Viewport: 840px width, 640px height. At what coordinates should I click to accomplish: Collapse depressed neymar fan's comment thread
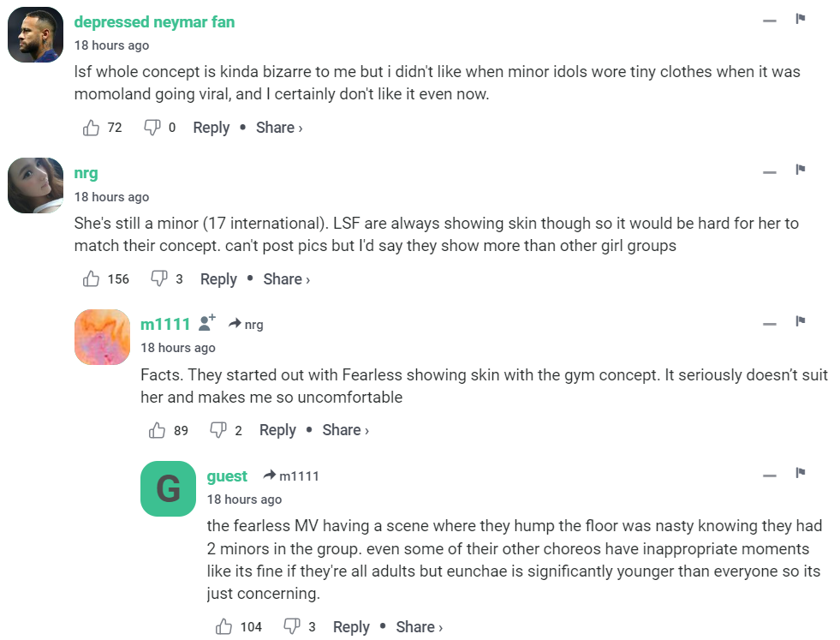(770, 21)
